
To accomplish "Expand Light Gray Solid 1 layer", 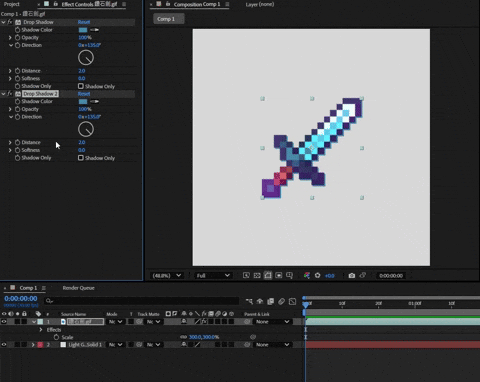I will (33, 345).
